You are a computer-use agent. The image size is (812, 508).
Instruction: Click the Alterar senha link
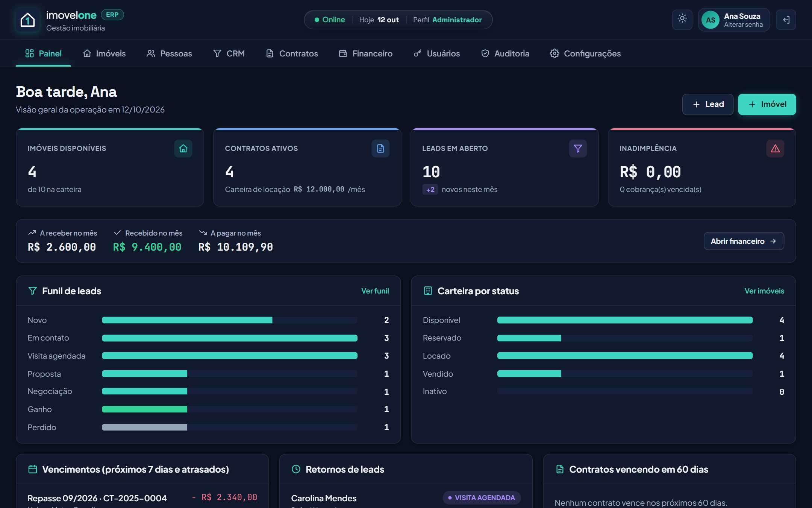coord(743,24)
